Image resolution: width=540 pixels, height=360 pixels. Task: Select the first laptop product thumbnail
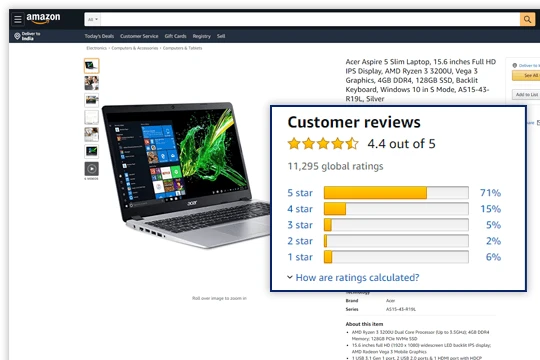click(92, 66)
